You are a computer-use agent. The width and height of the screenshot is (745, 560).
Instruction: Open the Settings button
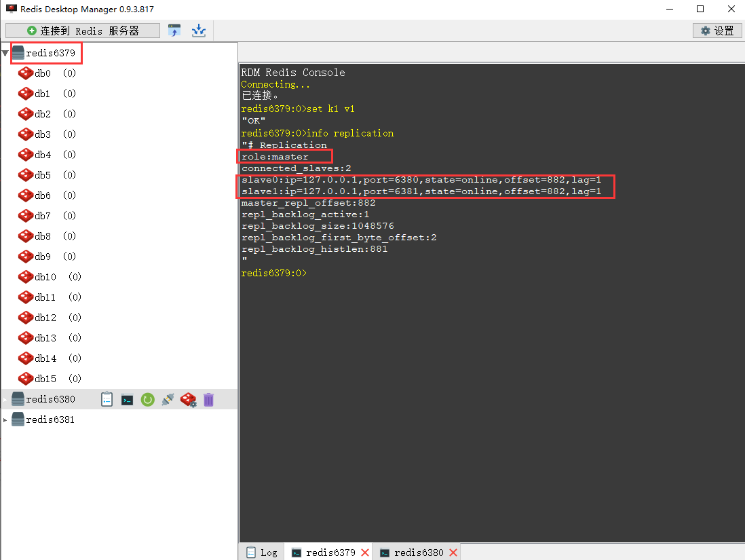pyautogui.click(x=717, y=31)
